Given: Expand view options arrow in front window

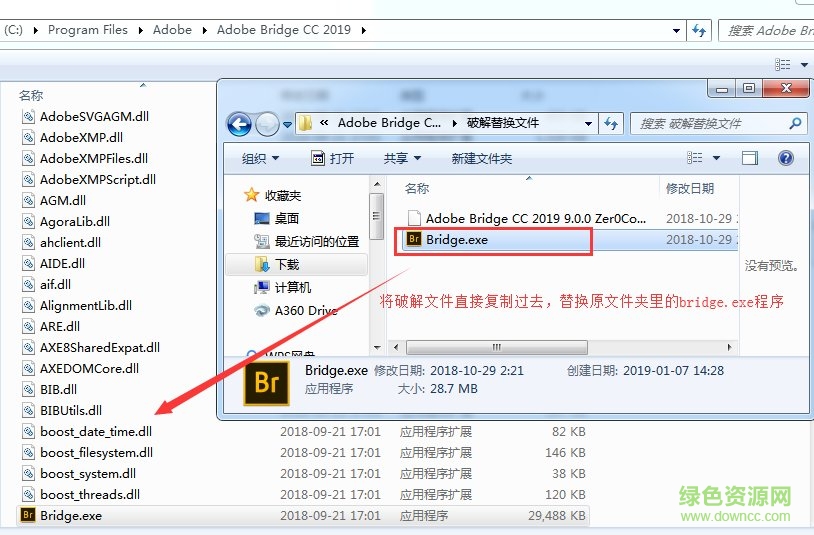Looking at the screenshot, I should (716, 158).
